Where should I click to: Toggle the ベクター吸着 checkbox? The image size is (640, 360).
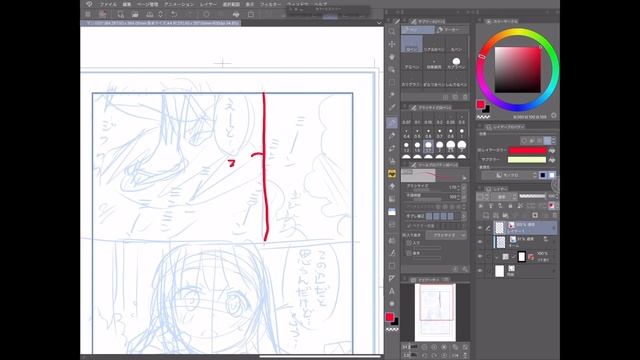pyautogui.click(x=409, y=226)
